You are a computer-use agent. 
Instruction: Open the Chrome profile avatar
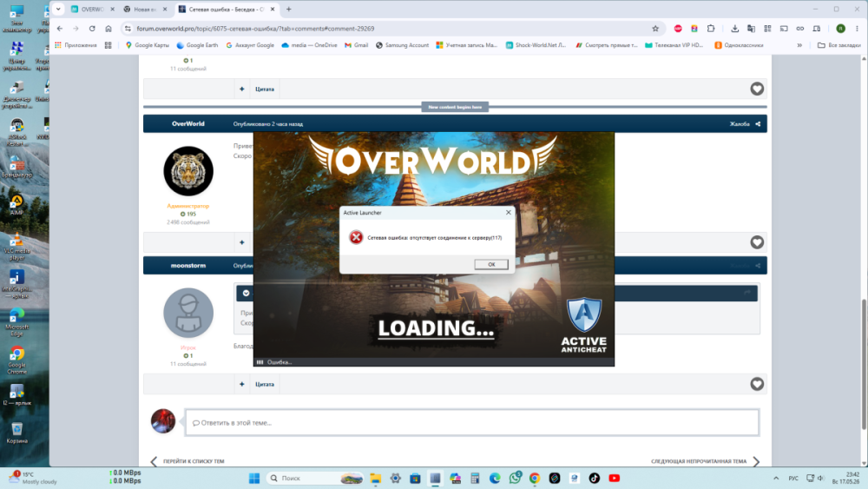[841, 29]
